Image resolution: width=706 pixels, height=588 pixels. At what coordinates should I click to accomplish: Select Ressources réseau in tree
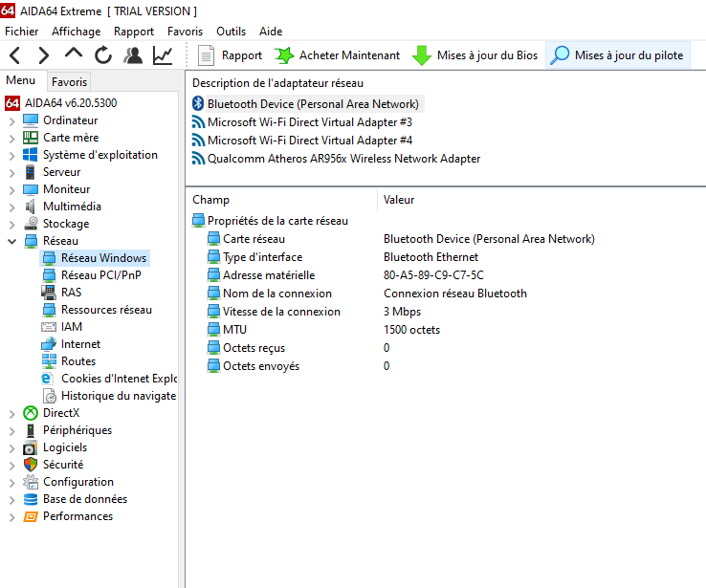click(x=98, y=310)
